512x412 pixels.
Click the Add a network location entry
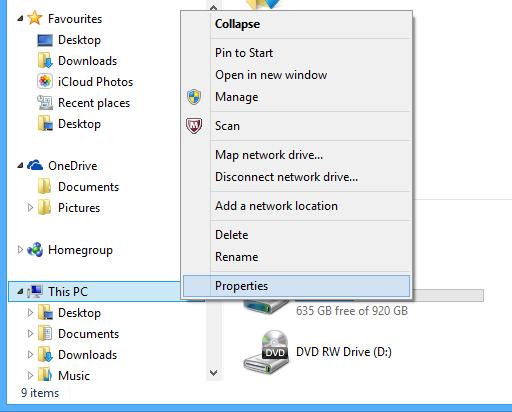276,206
